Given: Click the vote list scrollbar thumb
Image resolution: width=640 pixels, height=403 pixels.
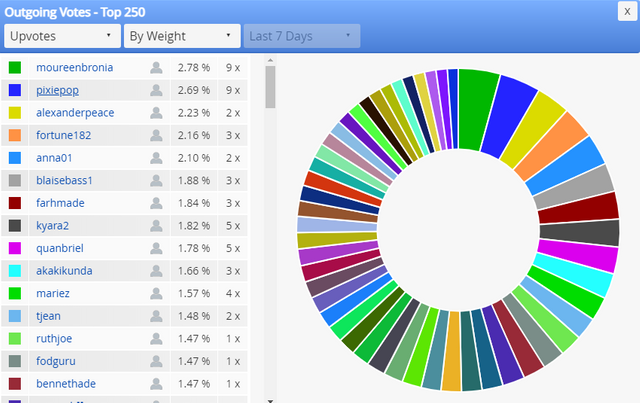Looking at the screenshot, I should coord(270,87).
